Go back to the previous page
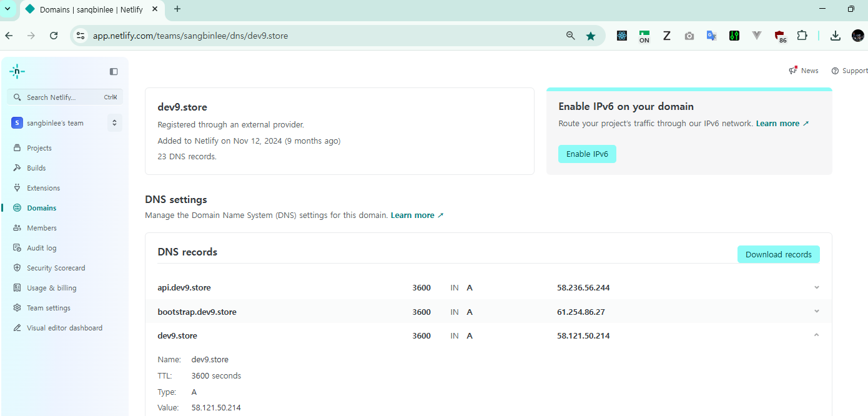Image resolution: width=868 pixels, height=416 pixels. [x=9, y=36]
